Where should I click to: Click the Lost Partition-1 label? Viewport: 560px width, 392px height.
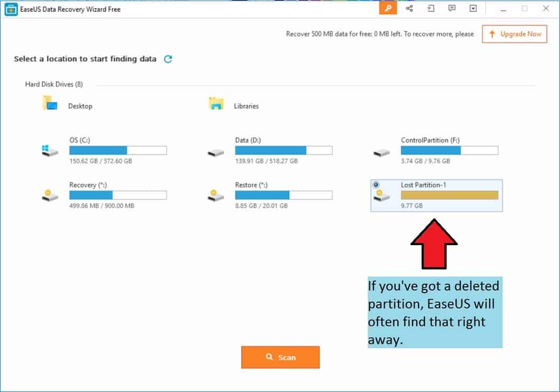click(x=423, y=185)
